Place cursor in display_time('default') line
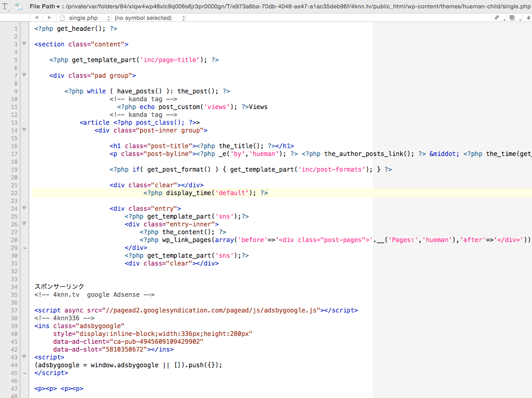This screenshot has width=532, height=398. pos(205,193)
